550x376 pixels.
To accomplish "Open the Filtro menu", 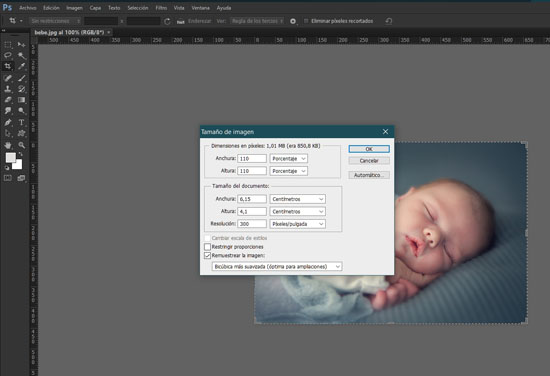I will (x=161, y=8).
